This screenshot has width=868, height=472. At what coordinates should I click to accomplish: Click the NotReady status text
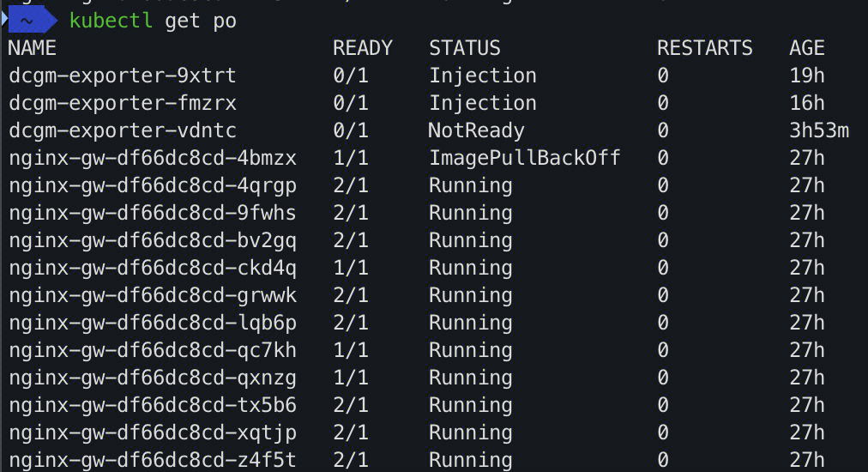[x=476, y=130]
